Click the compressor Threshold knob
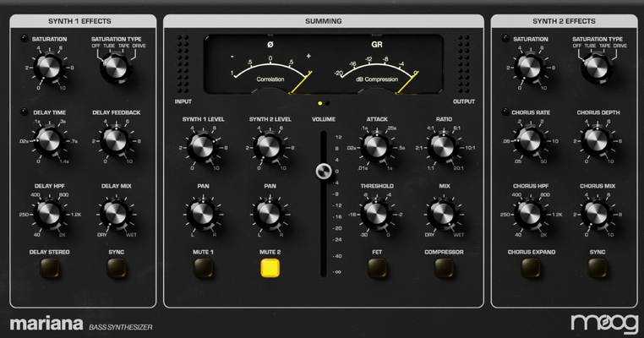 coord(376,214)
